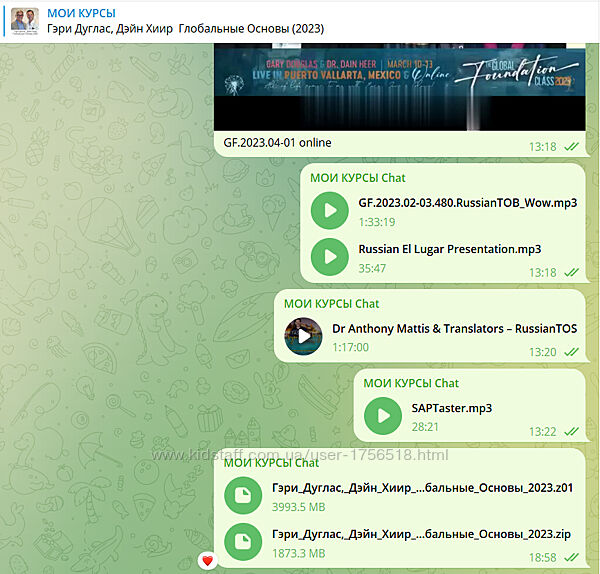Select the GF.2023.04-01 online caption
The image size is (600, 574).
pyautogui.click(x=277, y=143)
